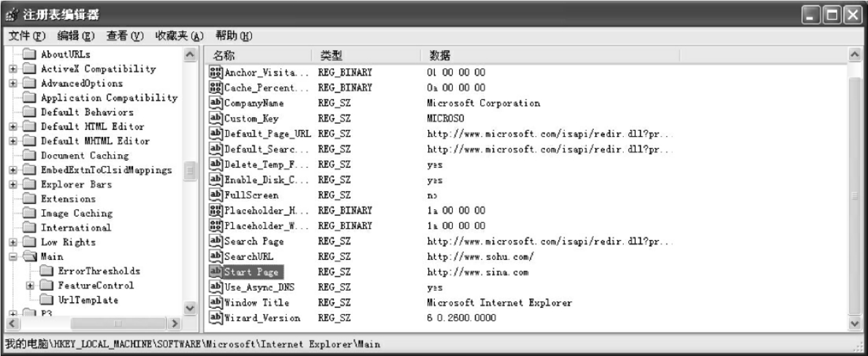Click the tree pane scroll-left arrow

pos(12,324)
